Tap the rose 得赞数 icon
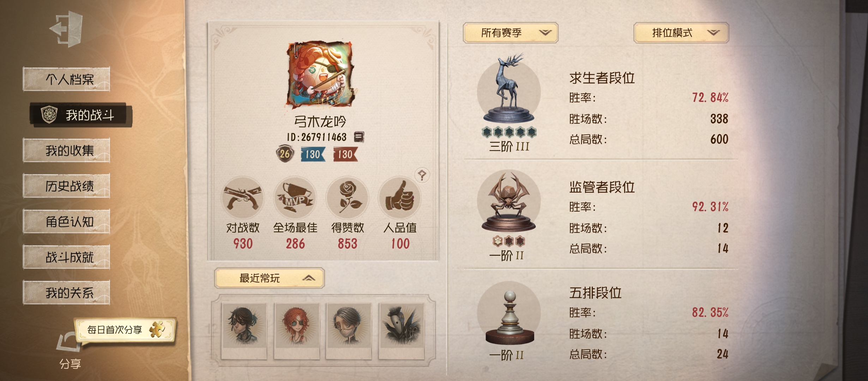This screenshot has width=868, height=381. (347, 198)
